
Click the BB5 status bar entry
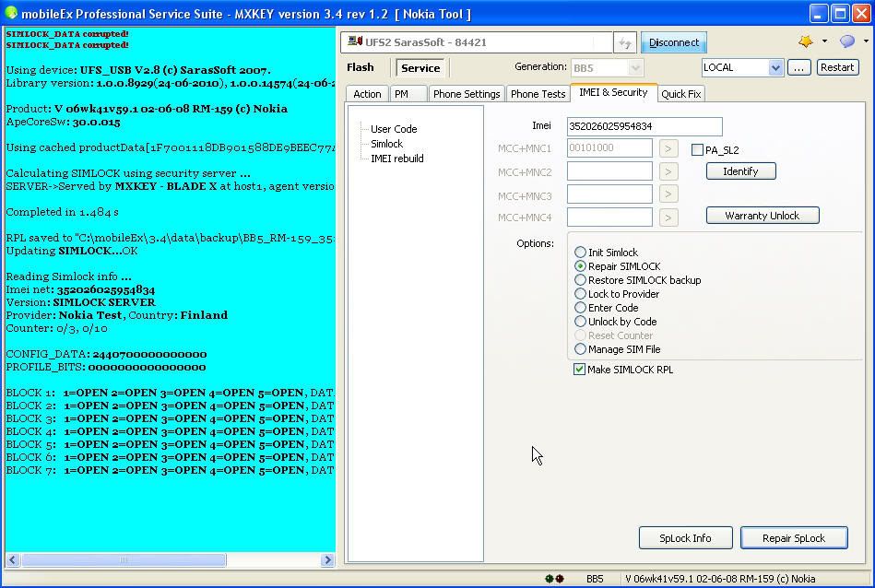(x=595, y=579)
